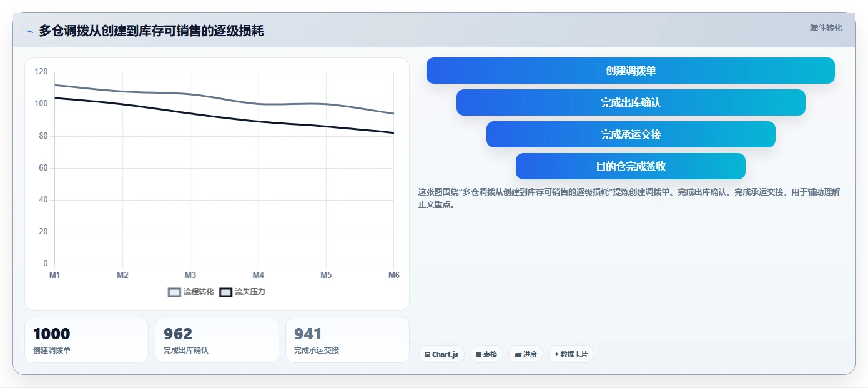Click the 120 y-axis value
This screenshot has height=388, width=868.
tap(41, 72)
